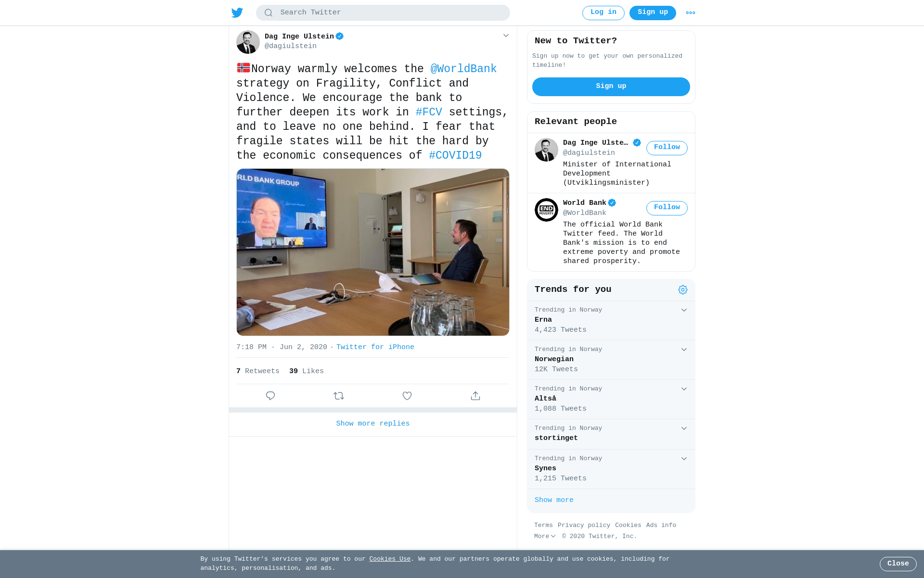
Task: Open the tweet options chevron beside Dag Inge Ulstein
Action: [506, 36]
